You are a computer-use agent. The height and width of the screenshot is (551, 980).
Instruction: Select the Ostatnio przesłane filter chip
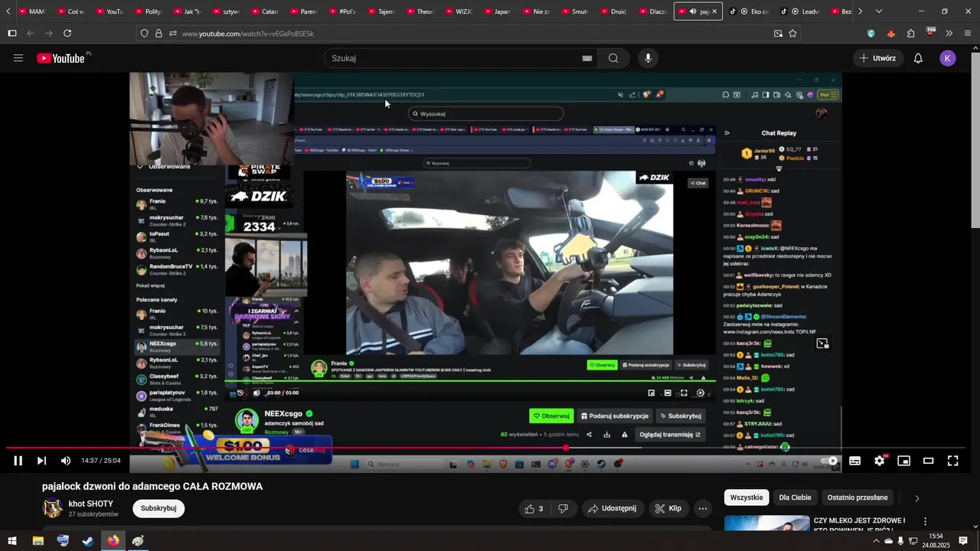tap(857, 497)
